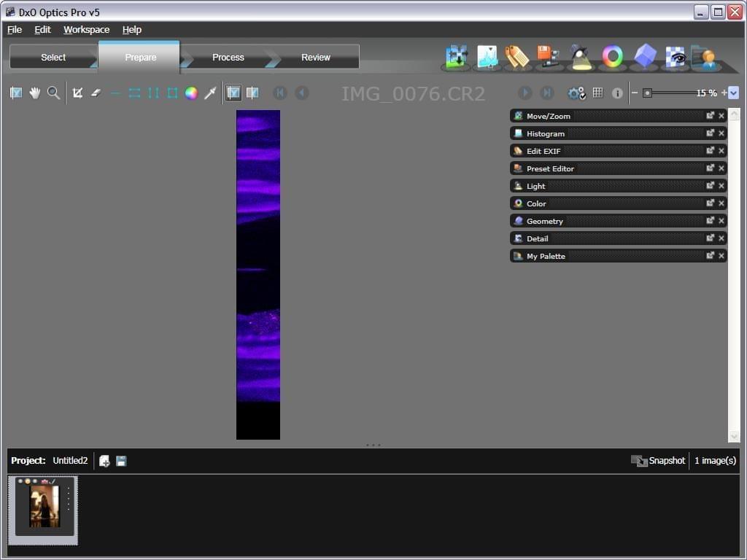The height and width of the screenshot is (560, 747).
Task: Open the multi-point color balance wheel
Action: pos(191,93)
